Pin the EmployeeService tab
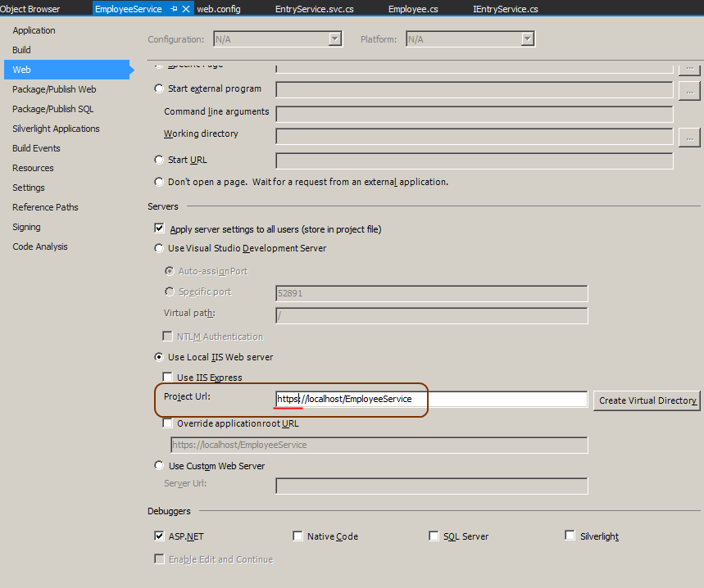This screenshot has width=704, height=588. coord(175,9)
